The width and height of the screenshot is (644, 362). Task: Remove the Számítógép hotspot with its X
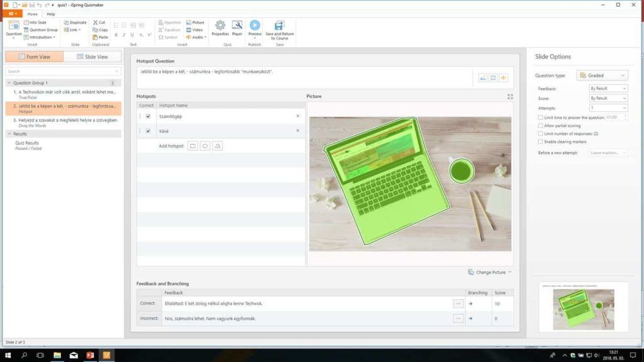pyautogui.click(x=297, y=116)
